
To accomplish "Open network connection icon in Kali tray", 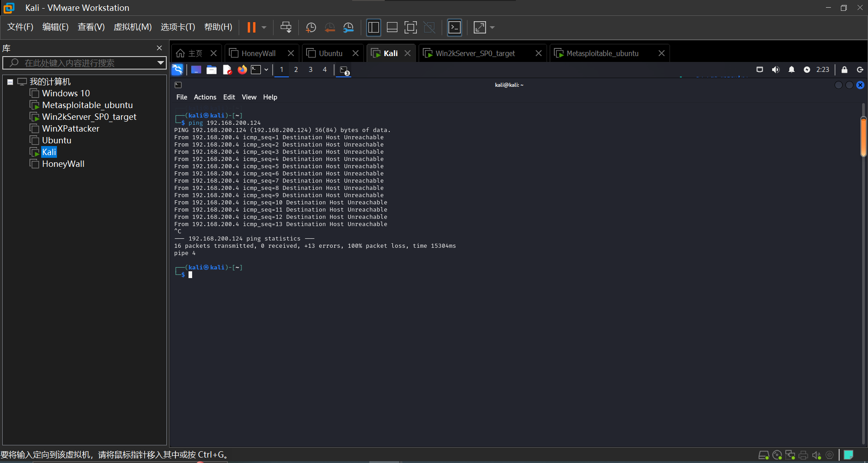I will [759, 70].
